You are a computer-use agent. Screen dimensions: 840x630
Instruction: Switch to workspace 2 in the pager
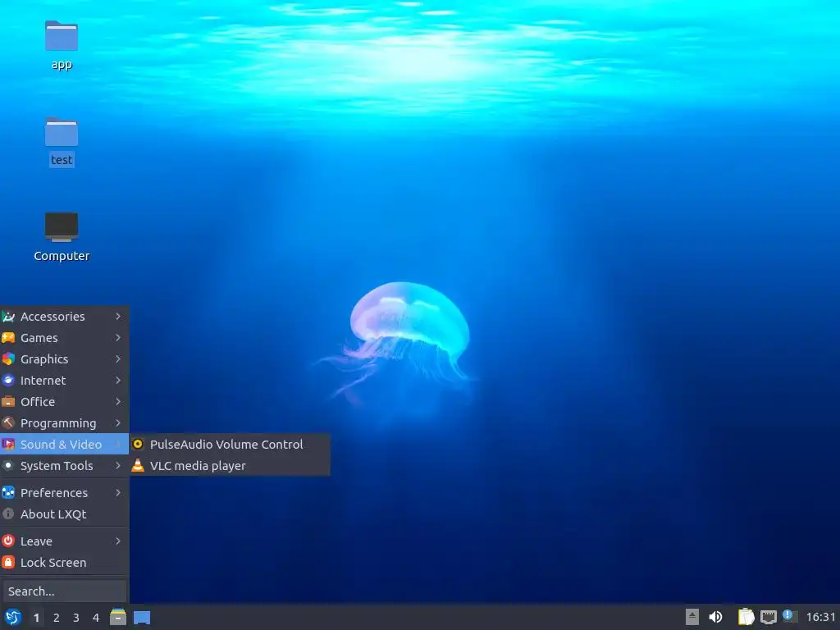[x=57, y=618]
